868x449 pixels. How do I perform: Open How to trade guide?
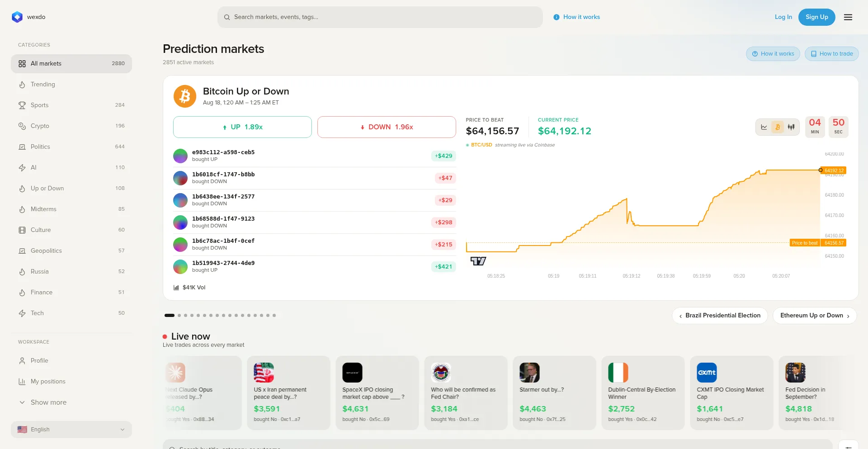[832, 54]
